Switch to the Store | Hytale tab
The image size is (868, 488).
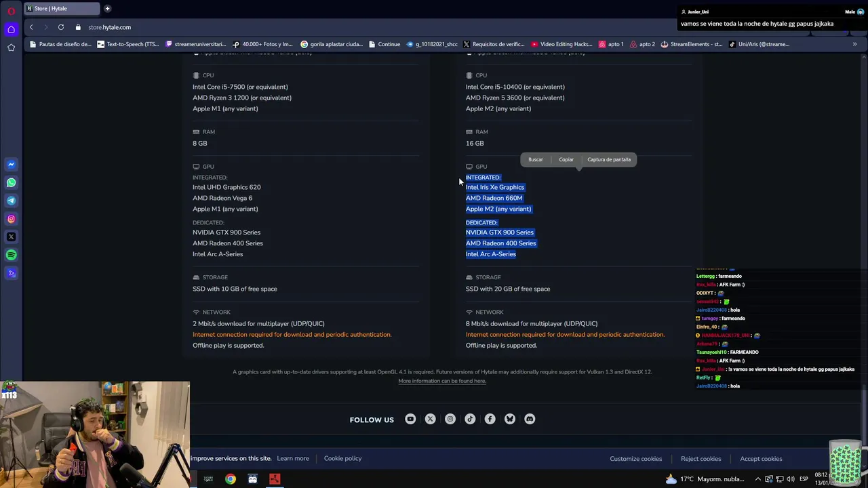pyautogui.click(x=61, y=9)
